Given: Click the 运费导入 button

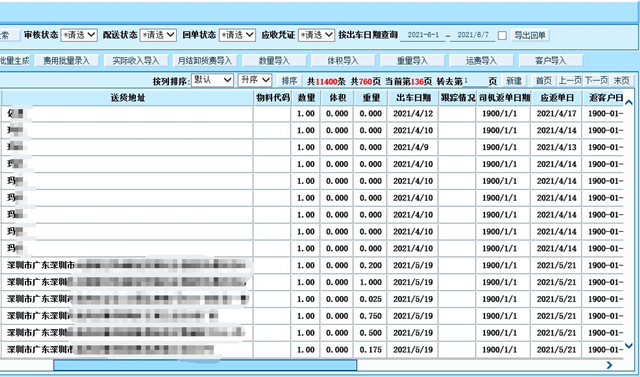Looking at the screenshot, I should click(x=481, y=61).
